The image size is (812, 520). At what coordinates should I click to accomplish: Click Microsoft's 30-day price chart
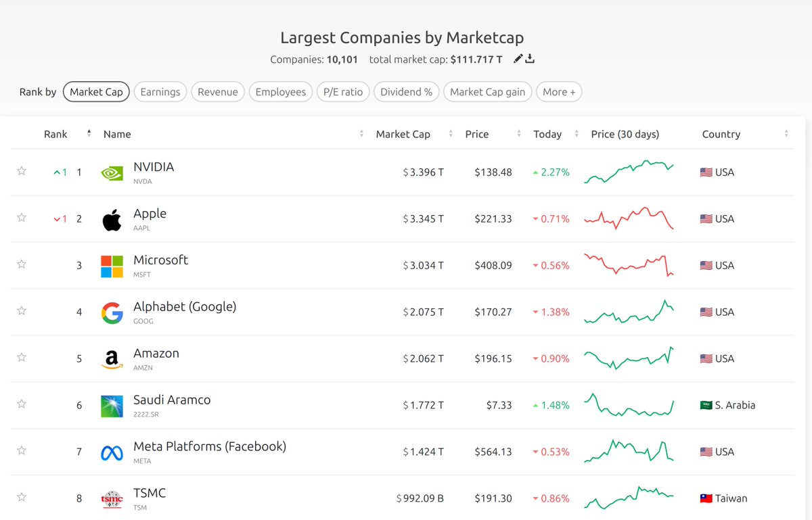629,265
